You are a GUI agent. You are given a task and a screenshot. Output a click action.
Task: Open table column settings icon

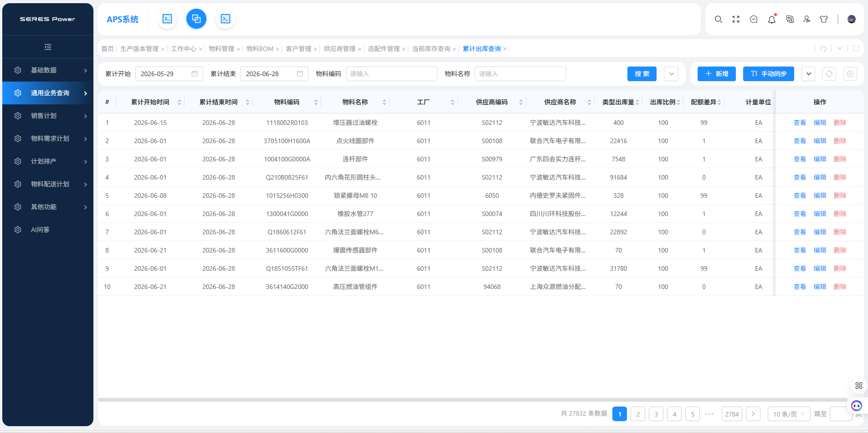point(850,74)
